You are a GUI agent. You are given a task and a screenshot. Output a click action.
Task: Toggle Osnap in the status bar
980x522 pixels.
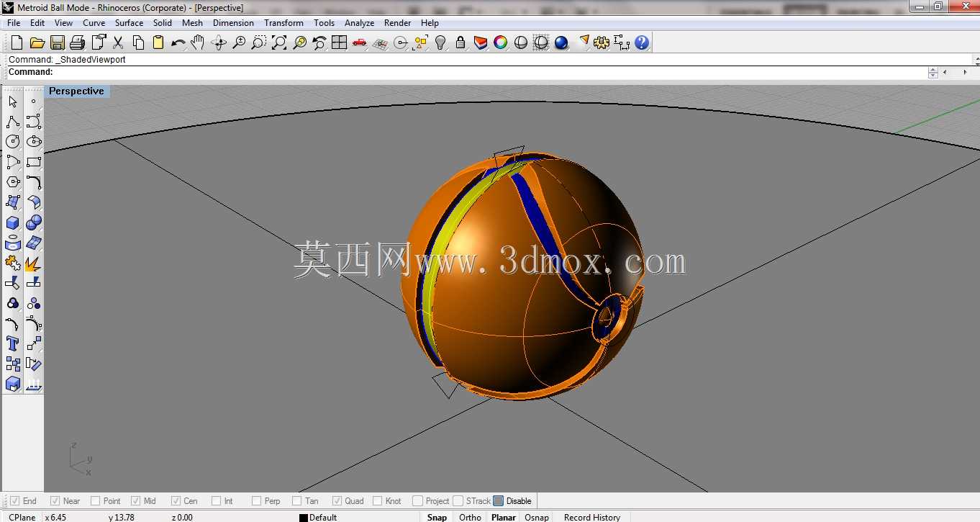537,517
